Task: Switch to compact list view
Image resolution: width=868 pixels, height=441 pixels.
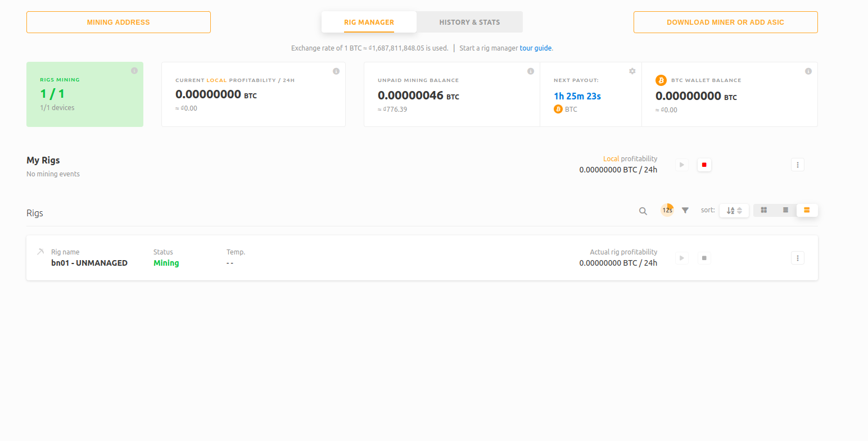Action: pyautogui.click(x=785, y=210)
